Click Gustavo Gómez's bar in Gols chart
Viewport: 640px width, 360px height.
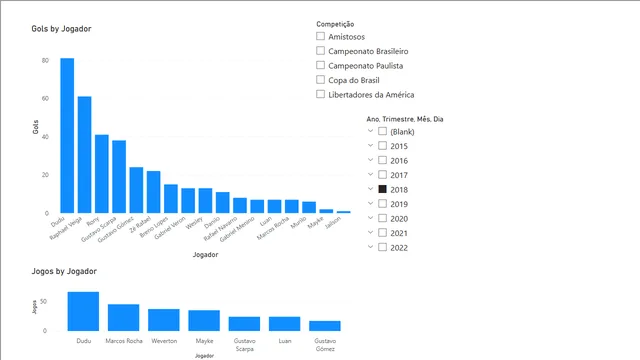(x=136, y=190)
